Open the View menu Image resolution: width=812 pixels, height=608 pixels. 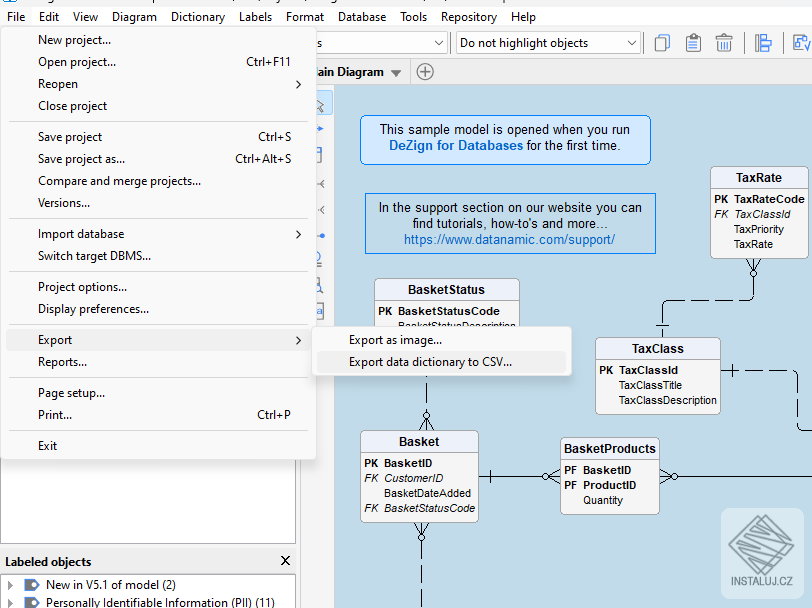(x=85, y=17)
